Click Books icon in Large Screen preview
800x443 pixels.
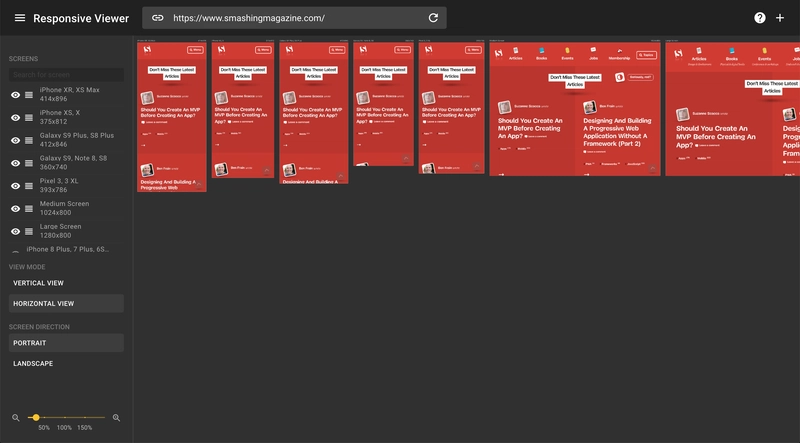pos(732,51)
